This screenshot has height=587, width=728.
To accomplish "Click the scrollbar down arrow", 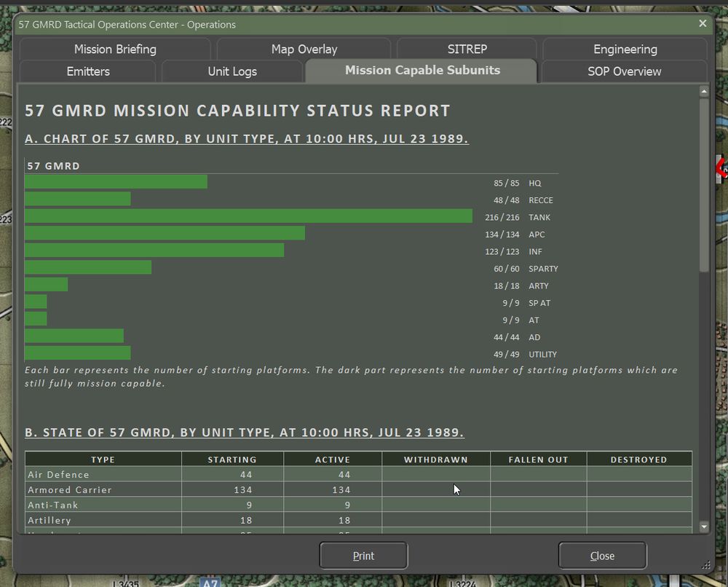I will coord(704,527).
